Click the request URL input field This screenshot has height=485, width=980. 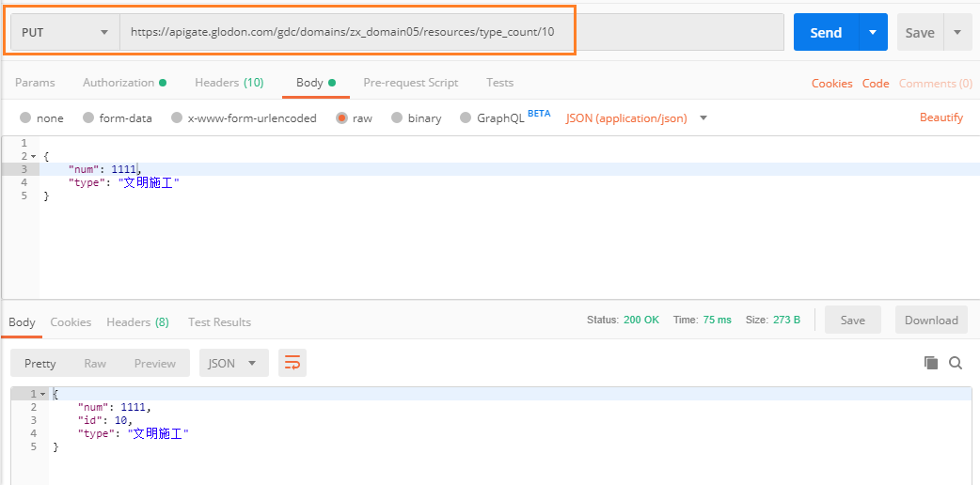point(451,32)
